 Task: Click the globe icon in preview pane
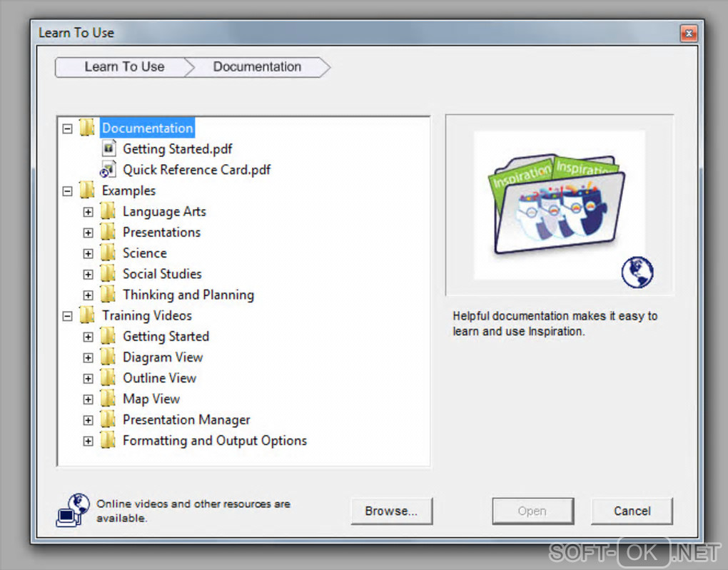coord(637,272)
